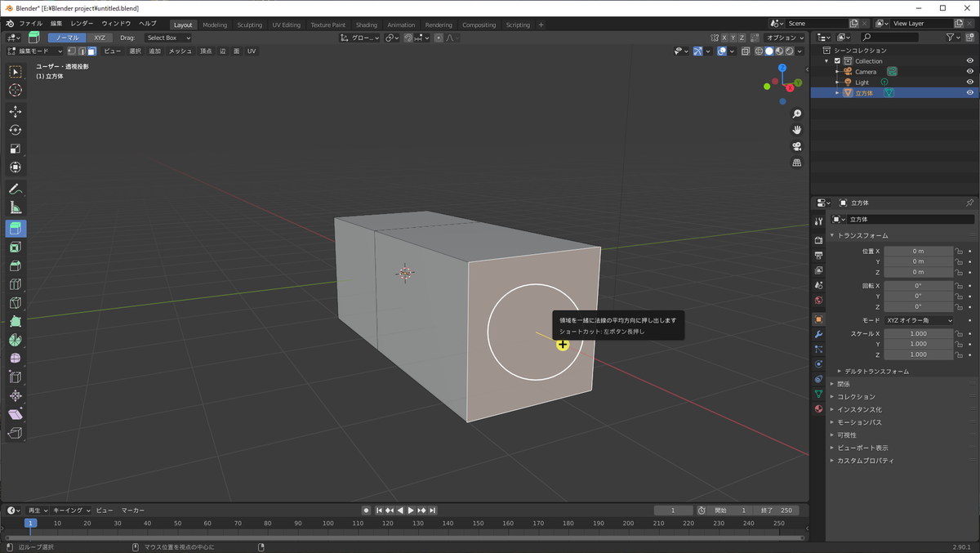The height and width of the screenshot is (553, 980).
Task: Open the XYZ オイラー角 rotation mode dropdown
Action: pos(919,320)
